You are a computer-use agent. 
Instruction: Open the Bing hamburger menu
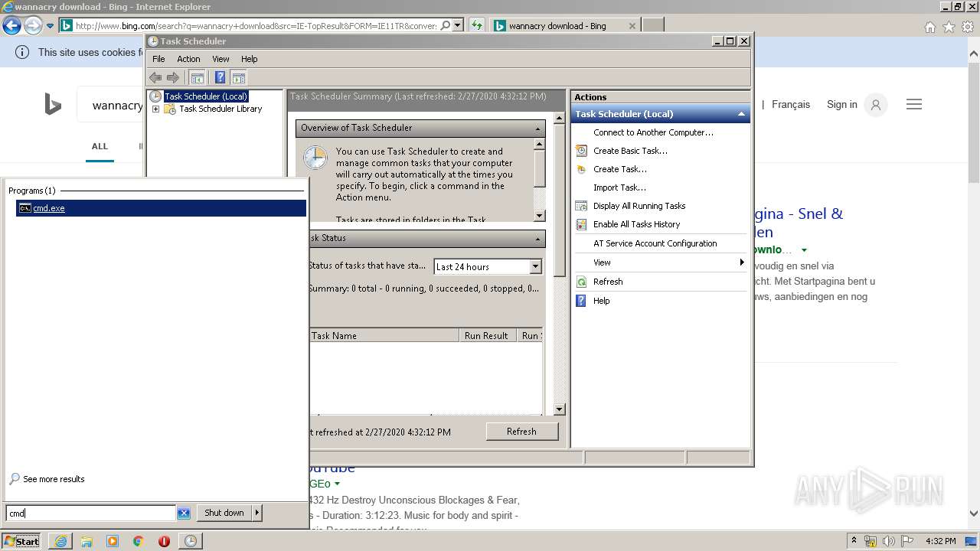coord(914,104)
